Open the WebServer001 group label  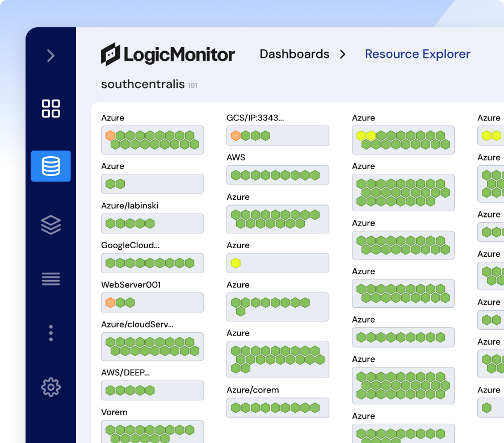pyautogui.click(x=131, y=285)
